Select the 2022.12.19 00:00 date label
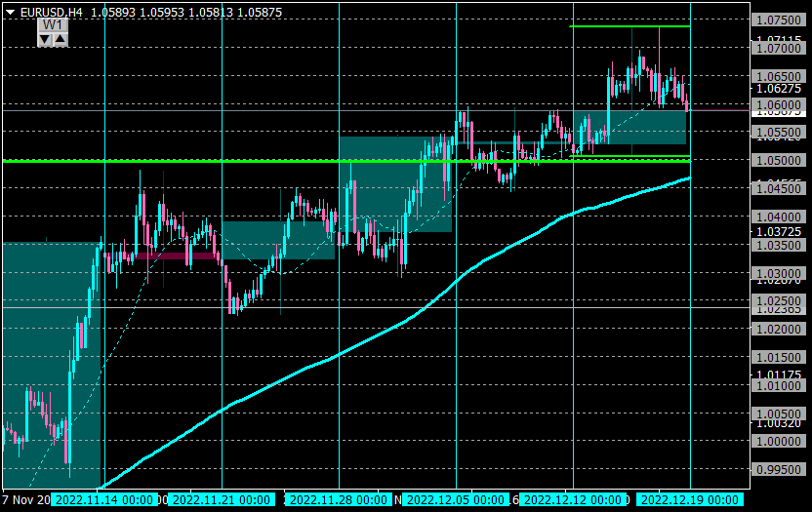Viewport: 812px width, 512px height. [690, 500]
